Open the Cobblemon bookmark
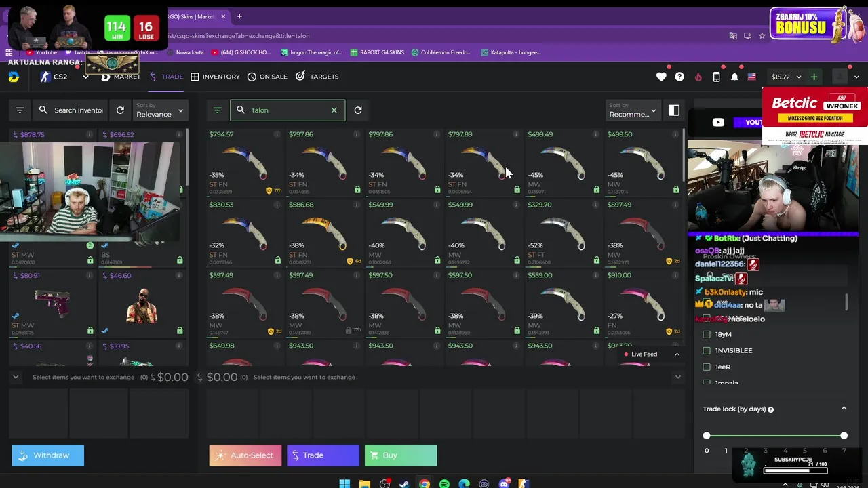 [440, 52]
